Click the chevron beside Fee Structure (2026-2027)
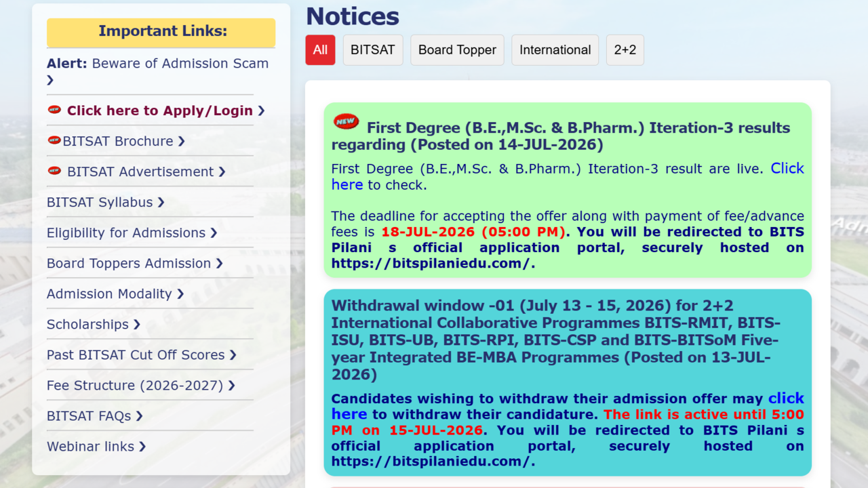 (231, 385)
